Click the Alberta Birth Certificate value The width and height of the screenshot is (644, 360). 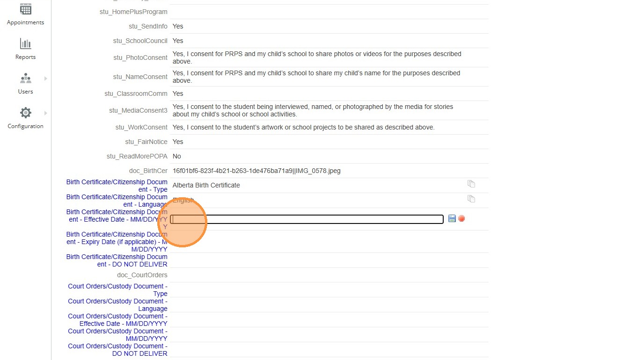(206, 185)
